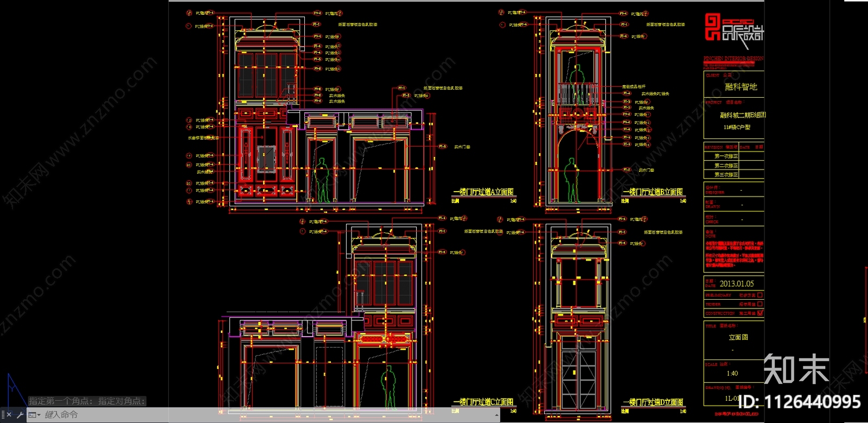Click the command history text 指定第一个角点
Screen dimensions: 868x423
[61, 401]
